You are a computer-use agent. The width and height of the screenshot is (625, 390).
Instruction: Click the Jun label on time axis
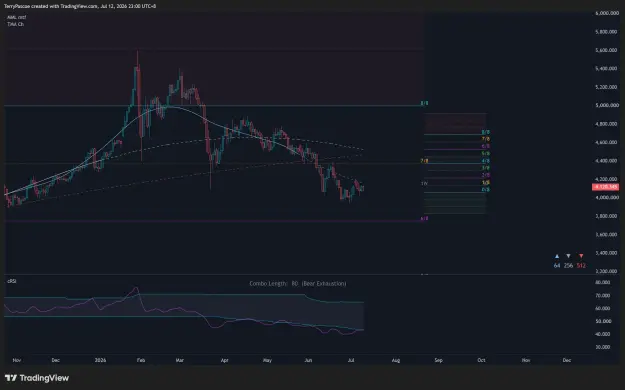[x=308, y=360]
